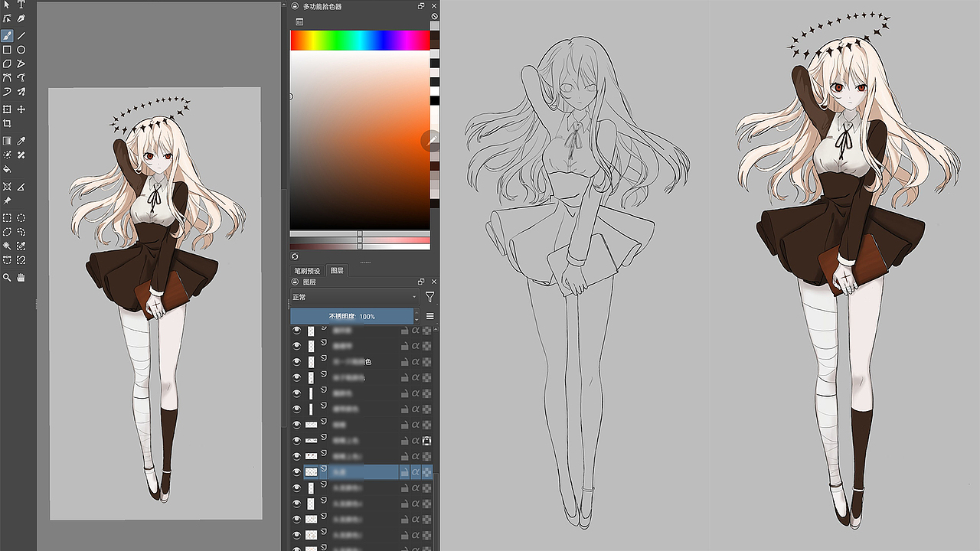Select the Elliptical Selection tool
980x551 pixels.
coord(21,217)
